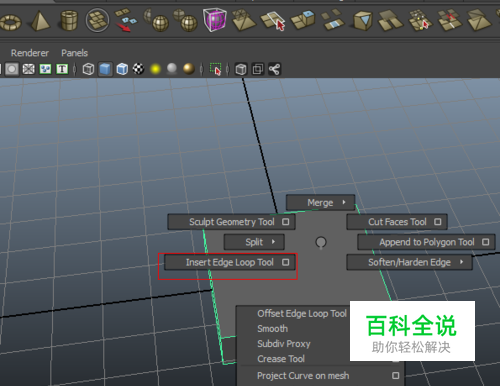Enable smooth shade all blue cube
This screenshot has width=500, height=386.
pos(105,69)
